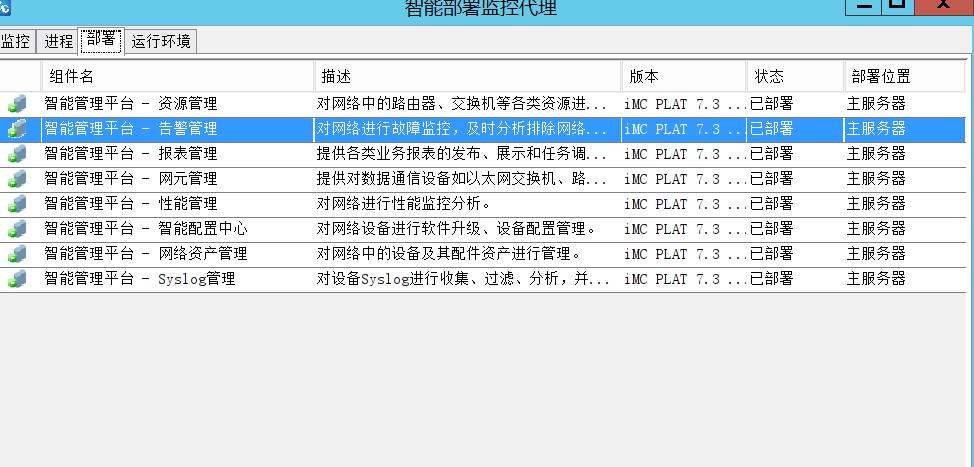This screenshot has width=974, height=467.
Task: Select row 智能管理平台 - 报表管理
Action: coord(483,154)
